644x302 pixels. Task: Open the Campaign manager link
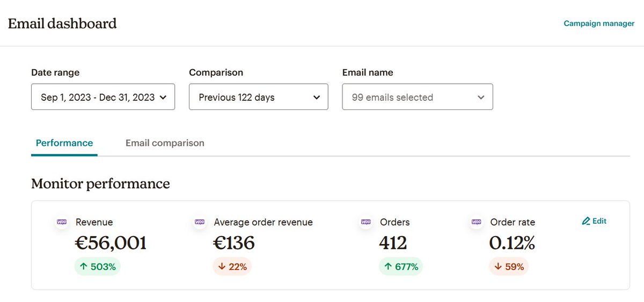point(599,24)
